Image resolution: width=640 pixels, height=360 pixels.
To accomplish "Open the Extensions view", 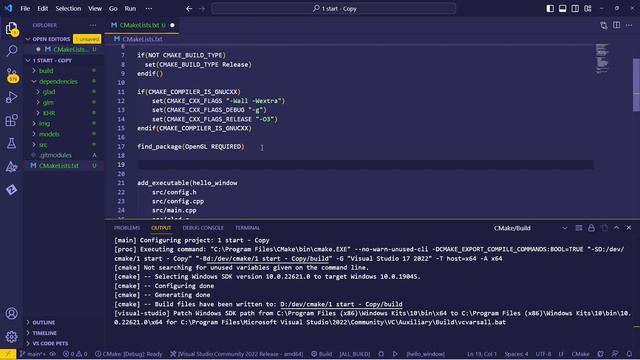I will pyautogui.click(x=11, y=120).
